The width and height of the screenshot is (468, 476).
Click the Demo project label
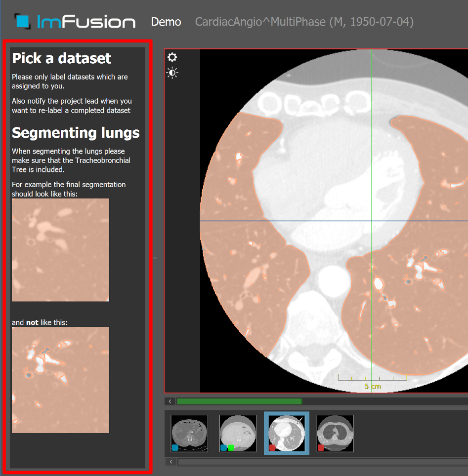pos(166,22)
